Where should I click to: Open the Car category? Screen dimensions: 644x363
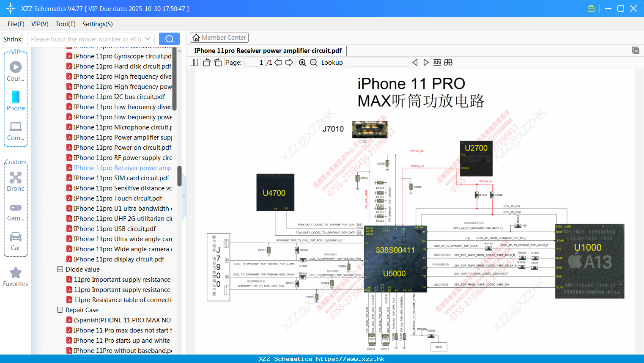point(16,241)
